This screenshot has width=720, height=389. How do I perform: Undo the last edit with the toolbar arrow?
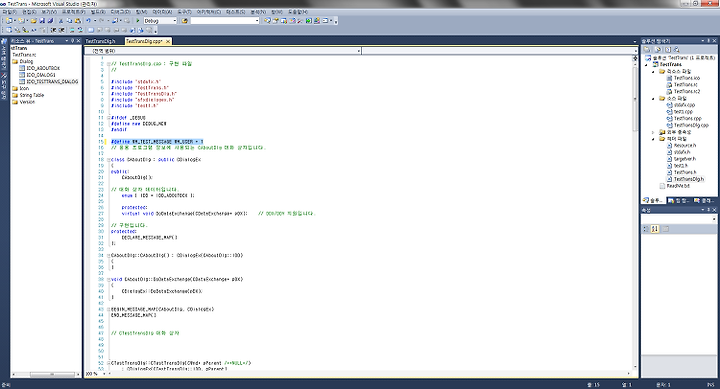(88, 21)
